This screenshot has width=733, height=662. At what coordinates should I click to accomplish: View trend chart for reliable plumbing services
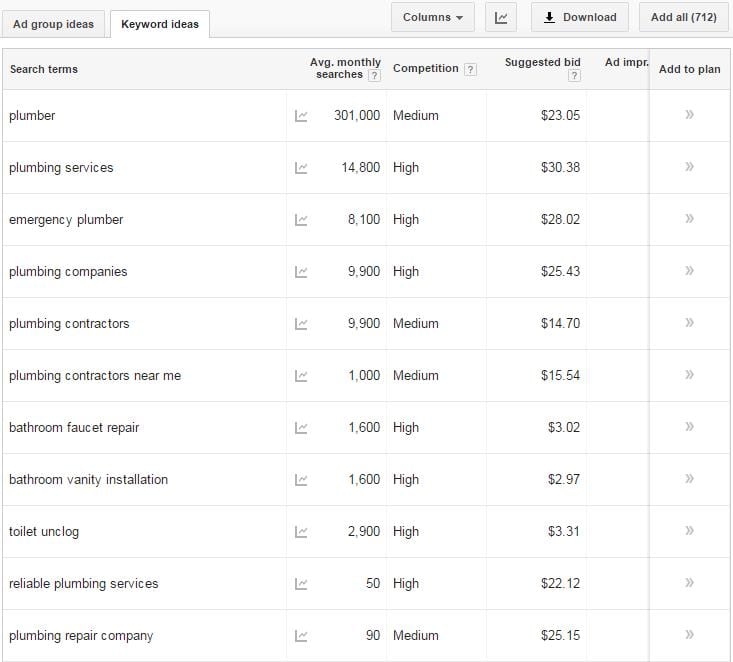click(x=301, y=583)
